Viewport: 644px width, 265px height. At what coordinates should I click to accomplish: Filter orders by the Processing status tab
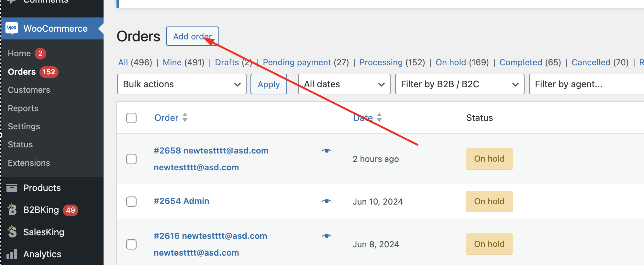(x=381, y=62)
